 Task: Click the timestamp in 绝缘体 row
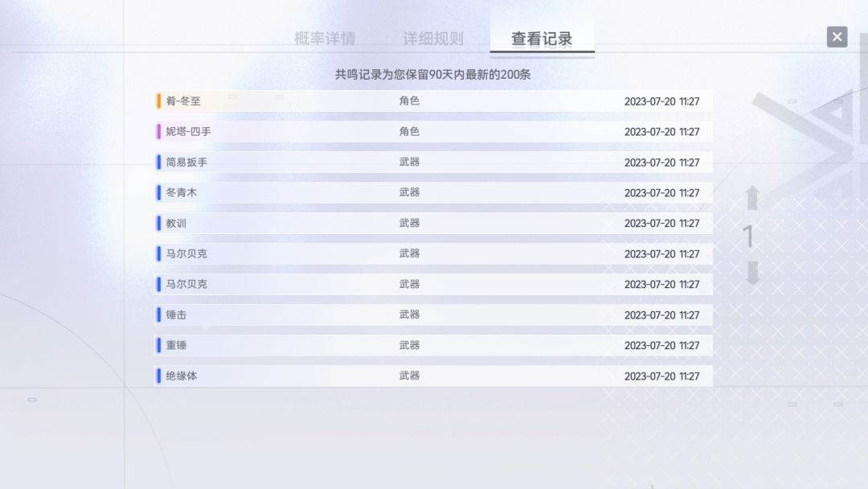[x=662, y=376]
